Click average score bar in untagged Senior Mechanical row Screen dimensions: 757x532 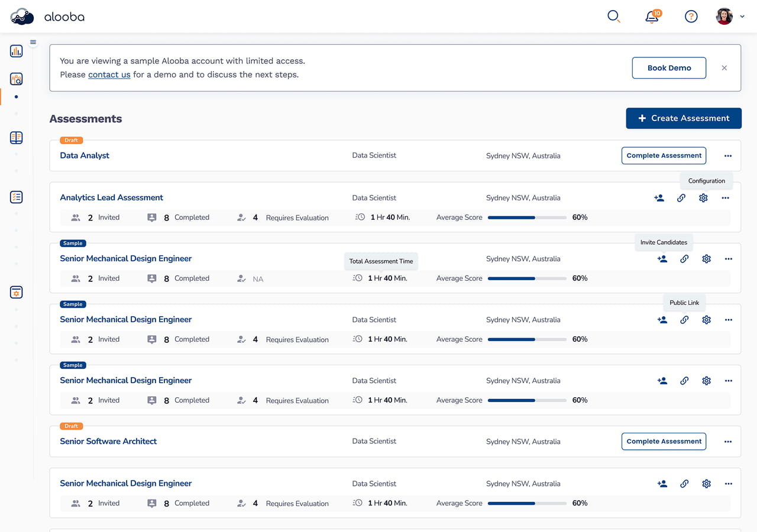click(528, 503)
